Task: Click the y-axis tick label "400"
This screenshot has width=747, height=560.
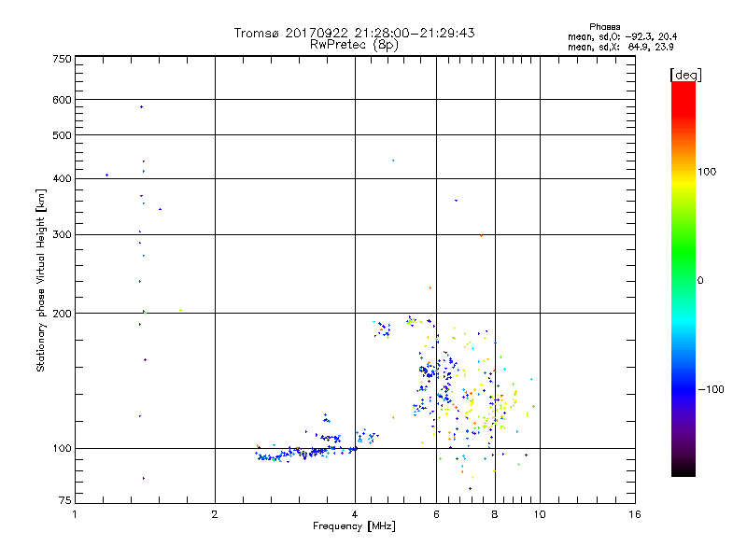Action: 62,178
